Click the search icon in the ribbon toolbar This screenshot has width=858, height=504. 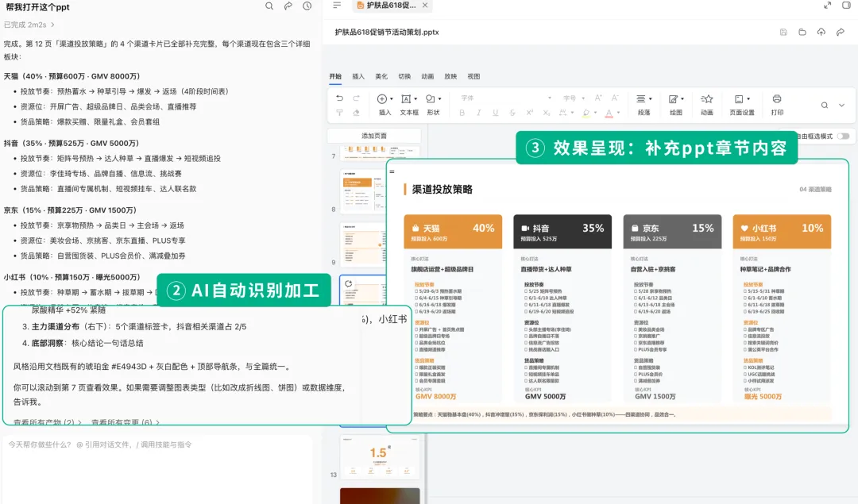coord(825,105)
